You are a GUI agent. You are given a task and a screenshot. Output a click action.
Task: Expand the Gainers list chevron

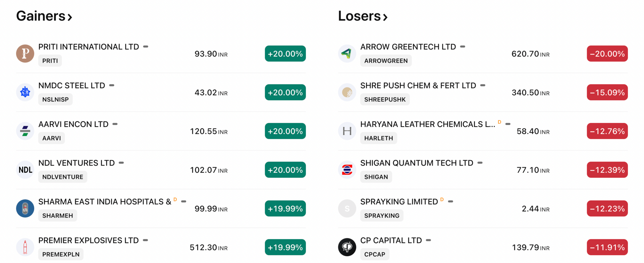[70, 17]
